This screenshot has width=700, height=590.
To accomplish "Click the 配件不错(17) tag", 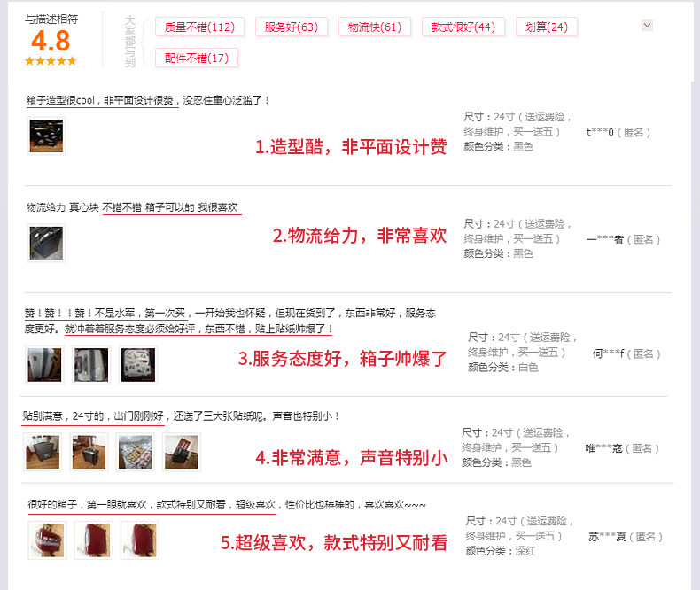I will click(197, 58).
